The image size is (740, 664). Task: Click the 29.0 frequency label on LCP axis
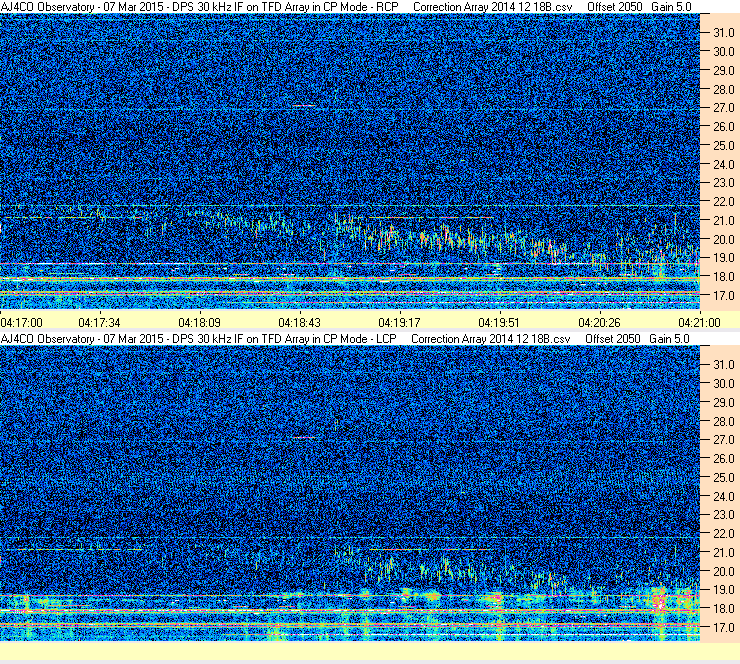(723, 403)
